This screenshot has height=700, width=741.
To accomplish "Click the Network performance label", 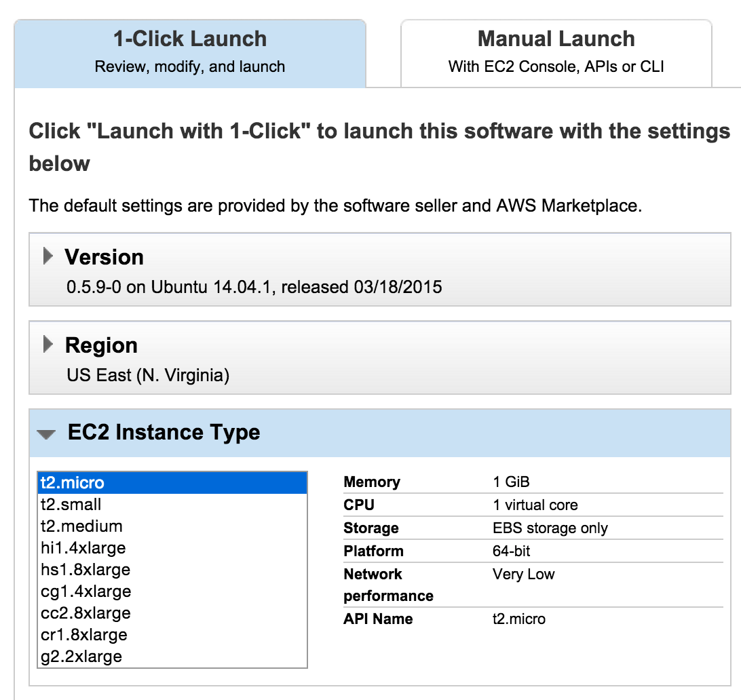I will tap(388, 585).
